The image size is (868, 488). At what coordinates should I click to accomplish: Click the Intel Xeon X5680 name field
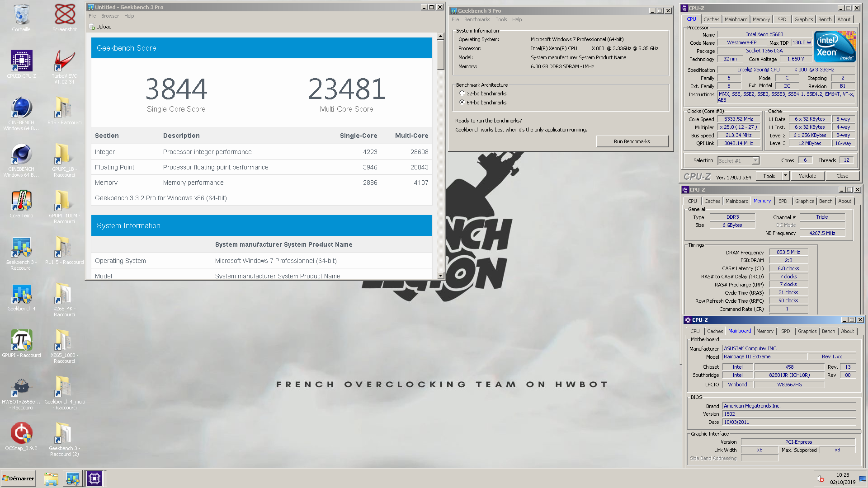point(764,34)
